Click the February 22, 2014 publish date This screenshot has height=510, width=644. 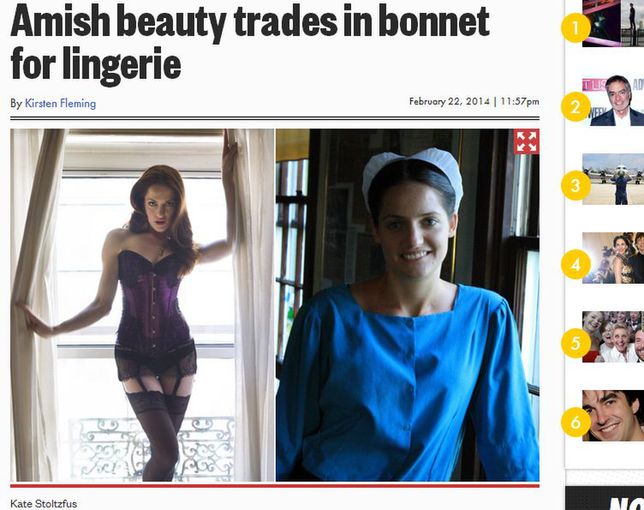click(449, 101)
